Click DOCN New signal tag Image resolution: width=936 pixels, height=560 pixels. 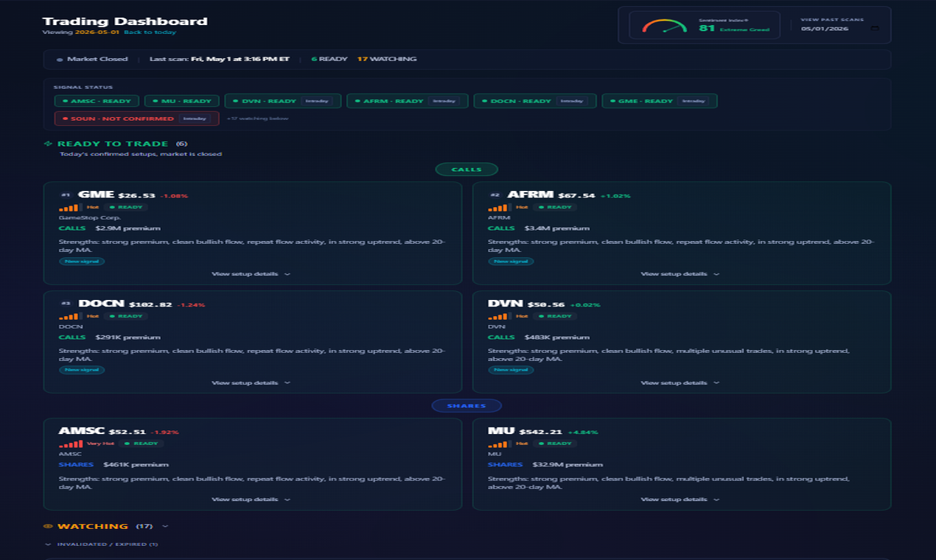point(82,370)
